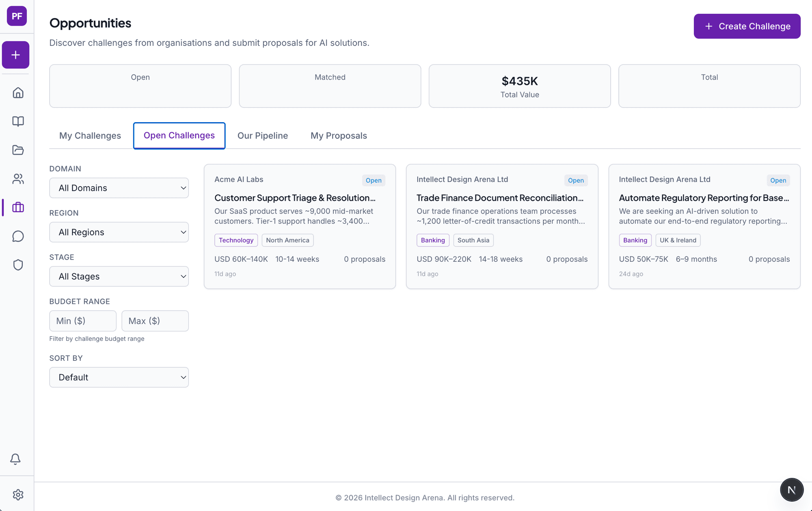Switch to Our Pipeline tab

(263, 136)
